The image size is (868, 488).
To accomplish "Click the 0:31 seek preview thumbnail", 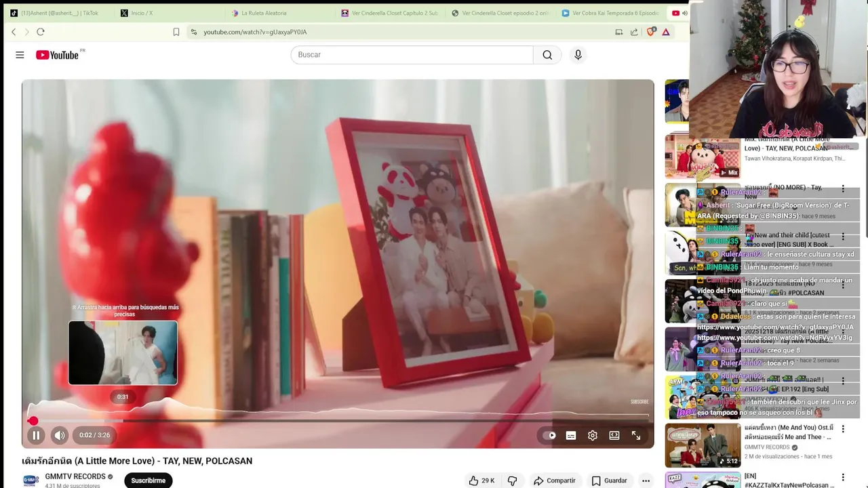I will coord(123,352).
